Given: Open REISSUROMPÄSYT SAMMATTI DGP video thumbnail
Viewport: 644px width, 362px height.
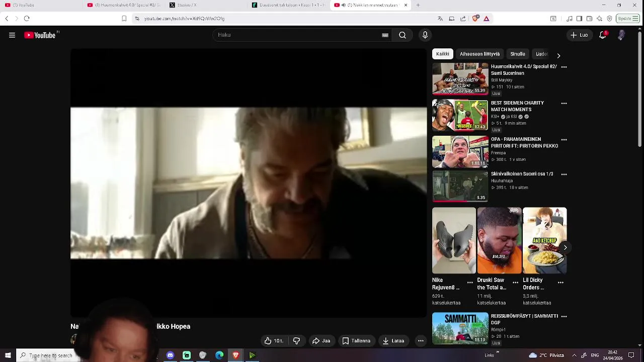Looking at the screenshot, I should 460,328.
